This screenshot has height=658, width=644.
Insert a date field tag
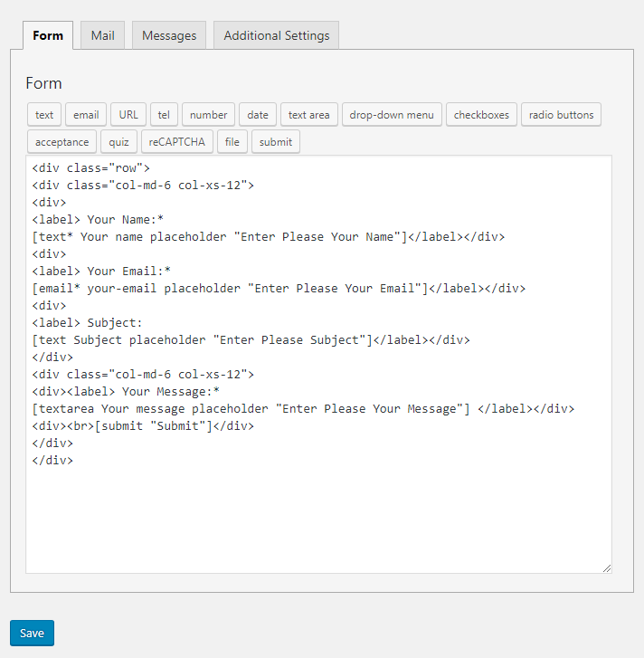258,115
